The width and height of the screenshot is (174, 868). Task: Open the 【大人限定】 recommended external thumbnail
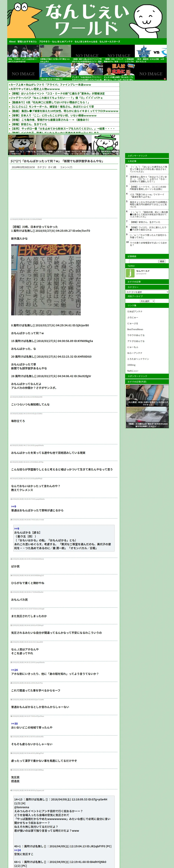pyautogui.click(x=147, y=395)
